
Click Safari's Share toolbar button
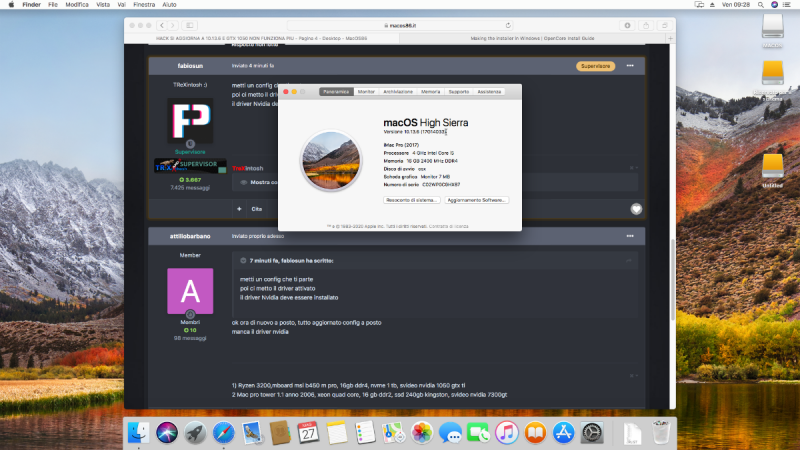[646, 26]
